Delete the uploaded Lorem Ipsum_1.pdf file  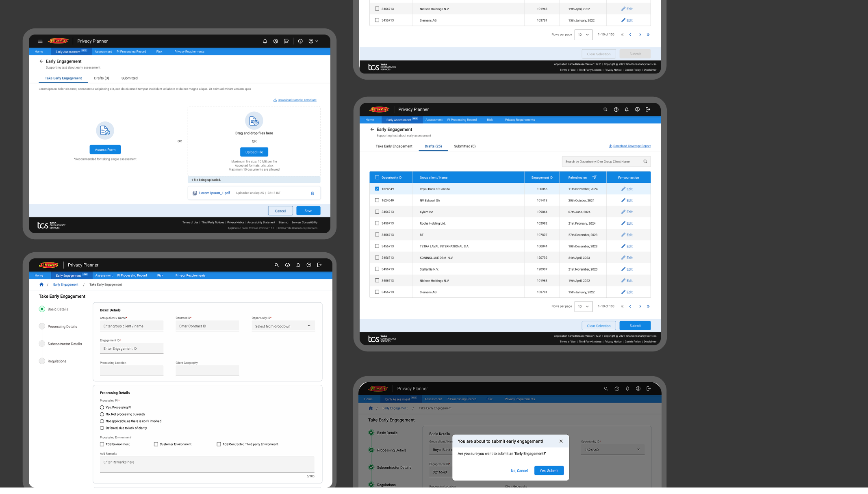point(312,193)
